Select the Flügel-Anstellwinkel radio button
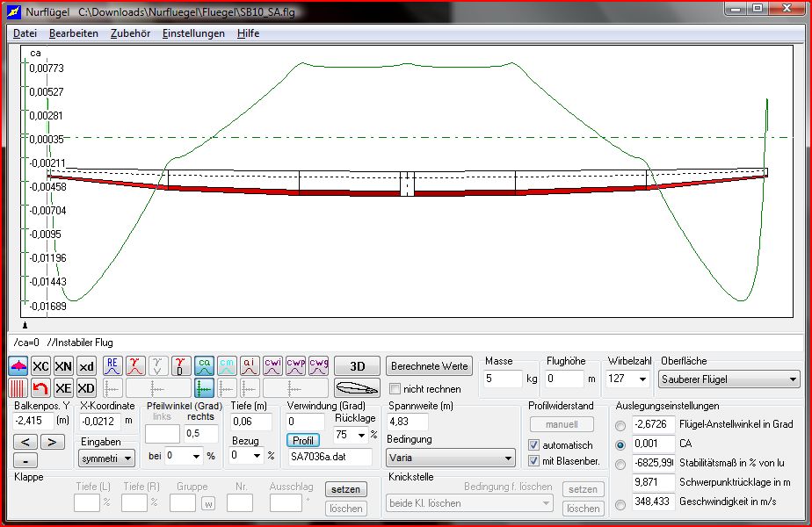This screenshot has width=812, height=527. tap(620, 425)
